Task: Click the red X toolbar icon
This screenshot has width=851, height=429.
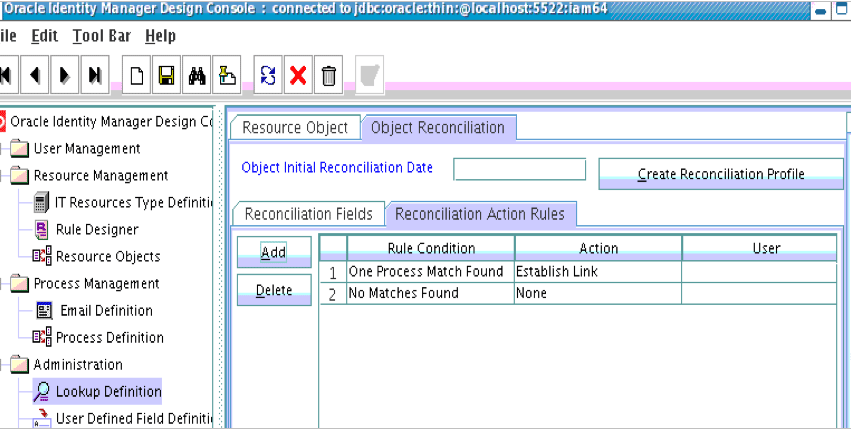Action: [298, 75]
